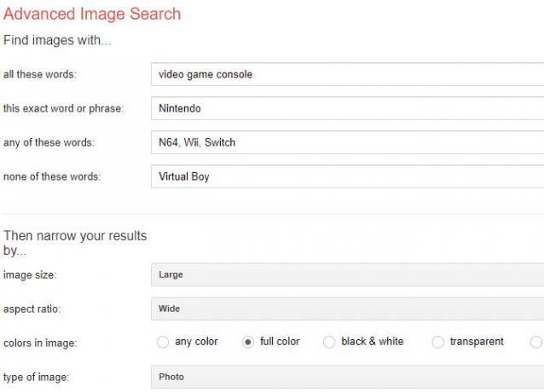Click the 'any of these words' field
The width and height of the screenshot is (544, 392).
(x=347, y=142)
